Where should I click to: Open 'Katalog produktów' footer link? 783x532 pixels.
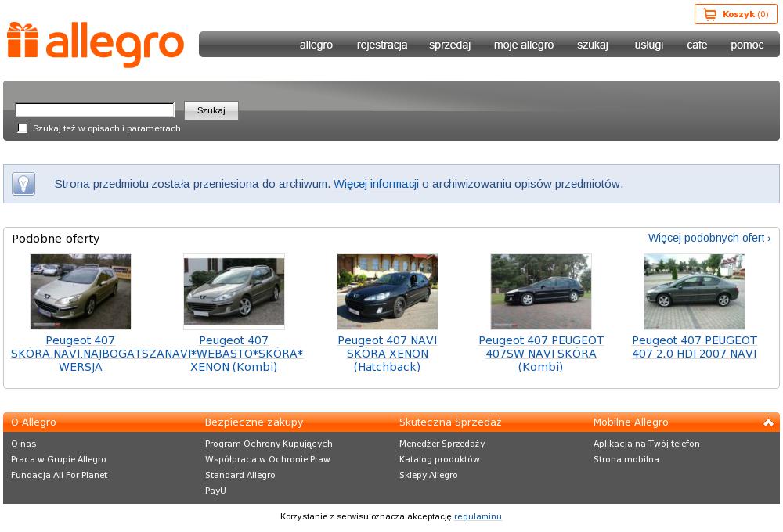439,459
